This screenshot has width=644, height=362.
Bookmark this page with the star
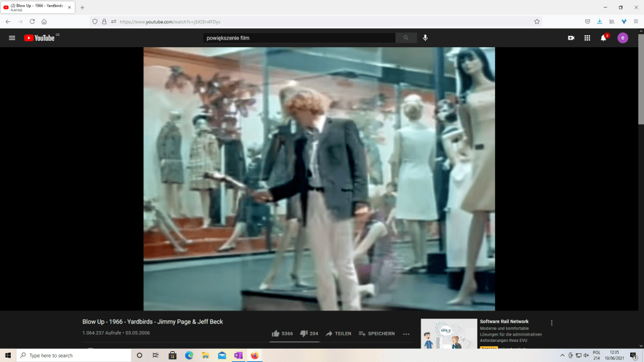coord(536,21)
